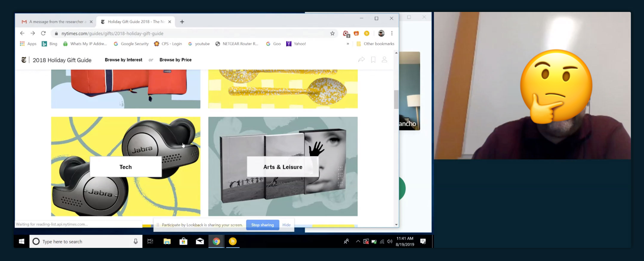Viewport: 644px width, 261px height.
Task: Open the yellow Lookback app on taskbar
Action: [233, 241]
